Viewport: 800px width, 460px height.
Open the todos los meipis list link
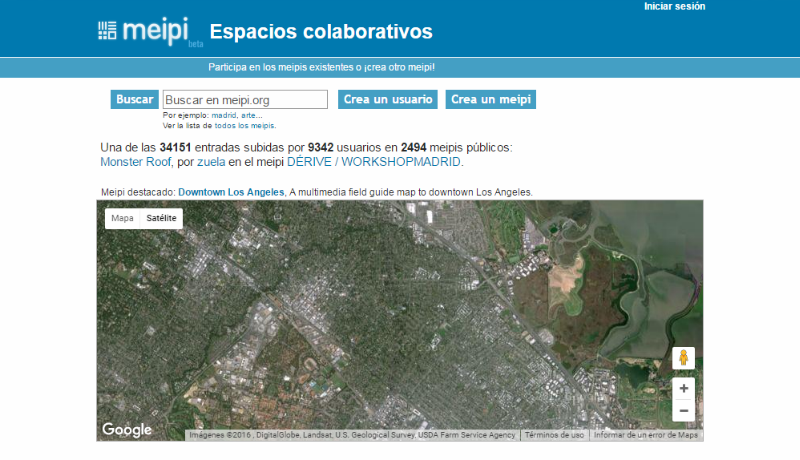coord(244,126)
